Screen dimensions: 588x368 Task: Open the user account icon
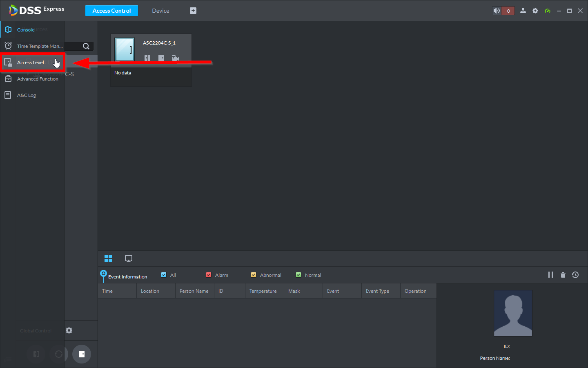pyautogui.click(x=523, y=11)
